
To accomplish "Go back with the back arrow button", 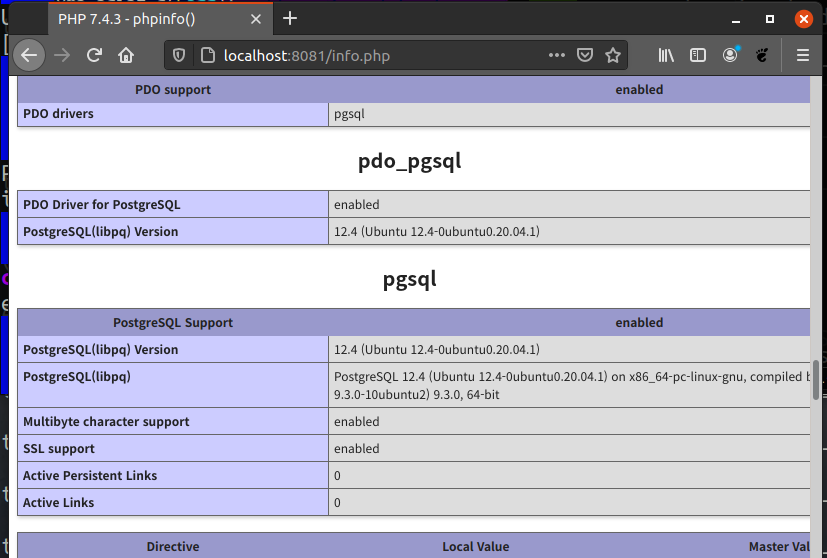I will pos(29,55).
